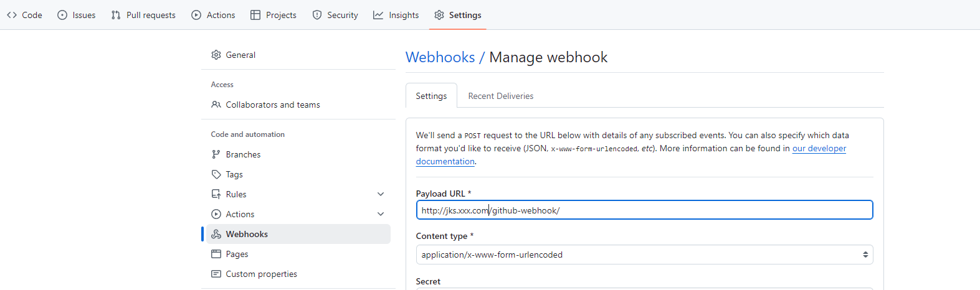Click the Collaborators people icon
Viewport: 980px width, 290px height.
click(x=216, y=105)
